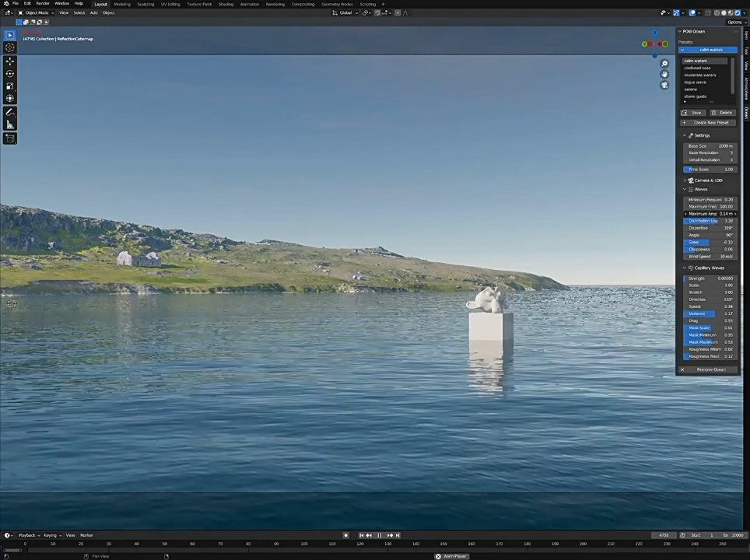The image size is (750, 560).
Task: Activate the Add Cube tool
Action: [10, 138]
